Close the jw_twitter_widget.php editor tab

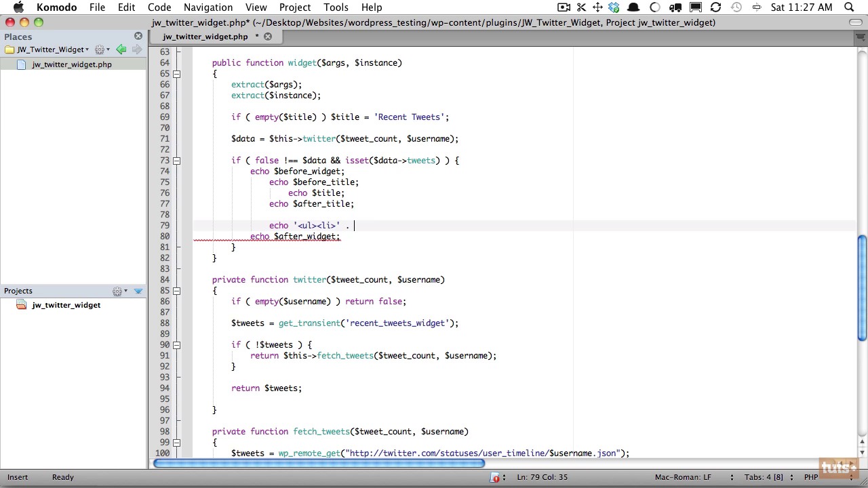tap(268, 37)
